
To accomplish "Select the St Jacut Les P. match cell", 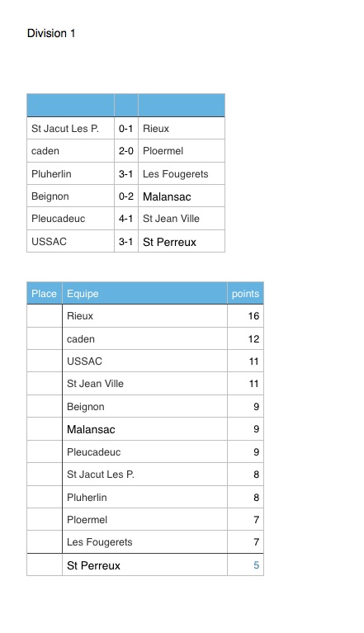I will [x=71, y=129].
